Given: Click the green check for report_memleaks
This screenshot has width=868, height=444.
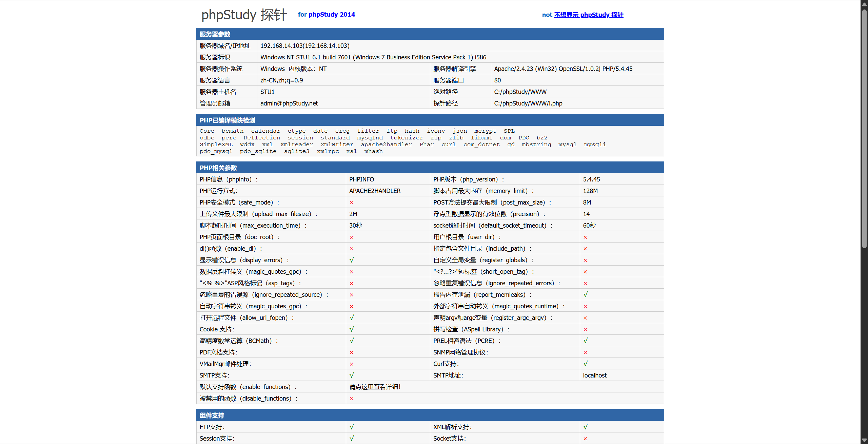Looking at the screenshot, I should point(585,295).
